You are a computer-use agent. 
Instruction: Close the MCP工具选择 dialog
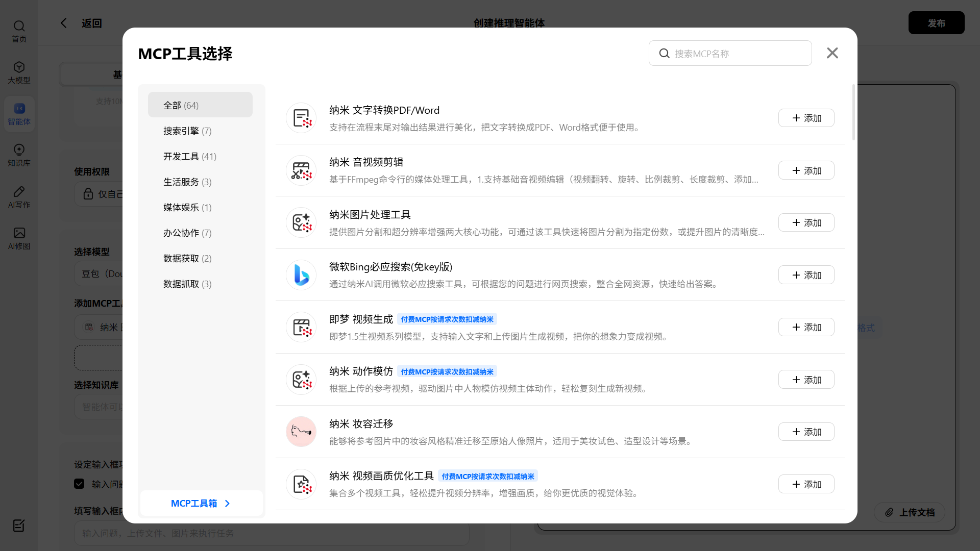pyautogui.click(x=832, y=53)
